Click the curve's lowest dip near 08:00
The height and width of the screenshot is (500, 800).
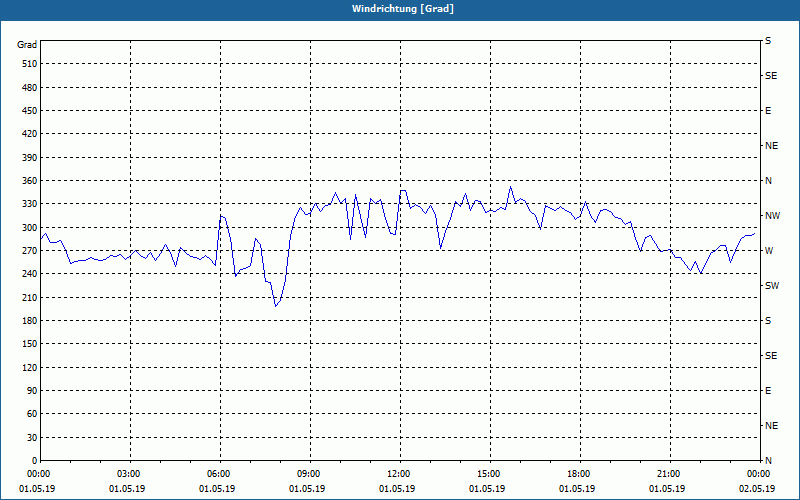276,306
